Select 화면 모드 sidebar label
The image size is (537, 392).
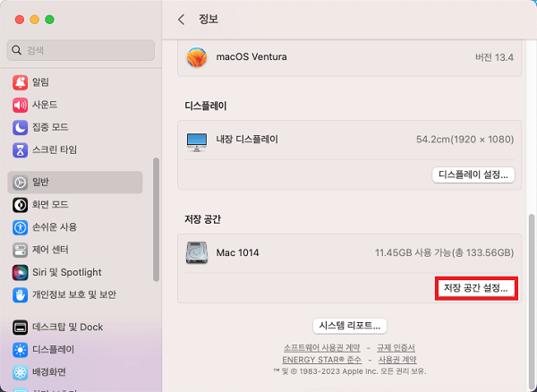(x=50, y=205)
